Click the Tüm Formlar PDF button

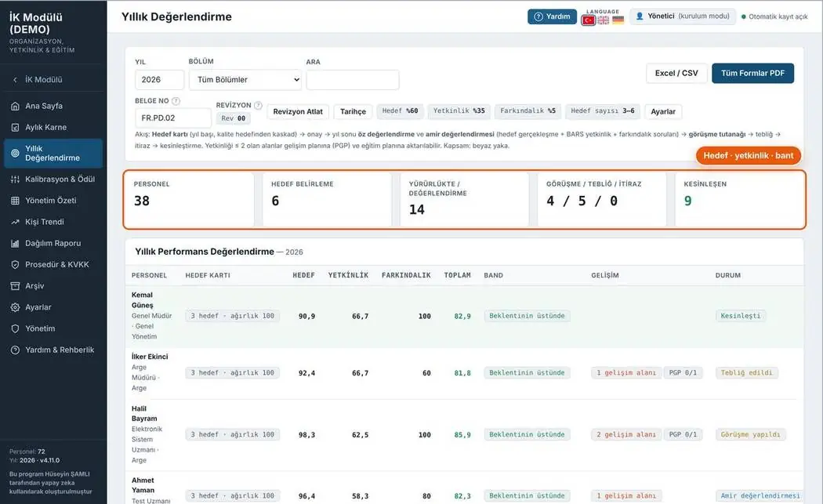752,74
